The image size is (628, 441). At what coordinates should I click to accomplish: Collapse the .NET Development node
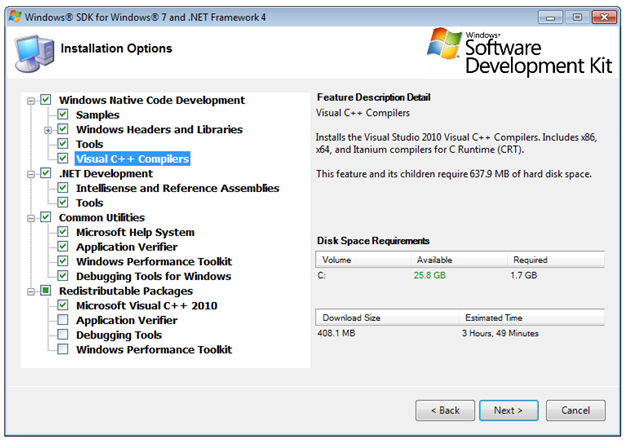click(x=31, y=174)
